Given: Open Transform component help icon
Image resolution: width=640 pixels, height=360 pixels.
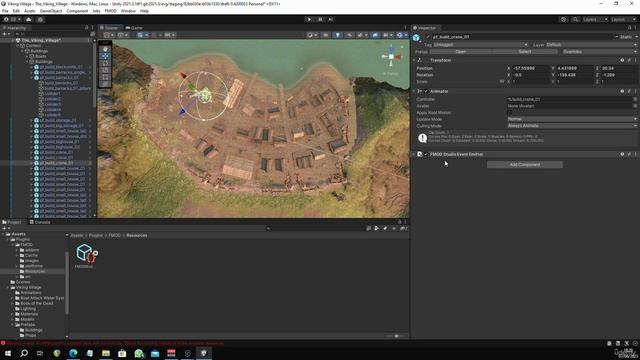Looking at the screenshot, I should (622, 60).
